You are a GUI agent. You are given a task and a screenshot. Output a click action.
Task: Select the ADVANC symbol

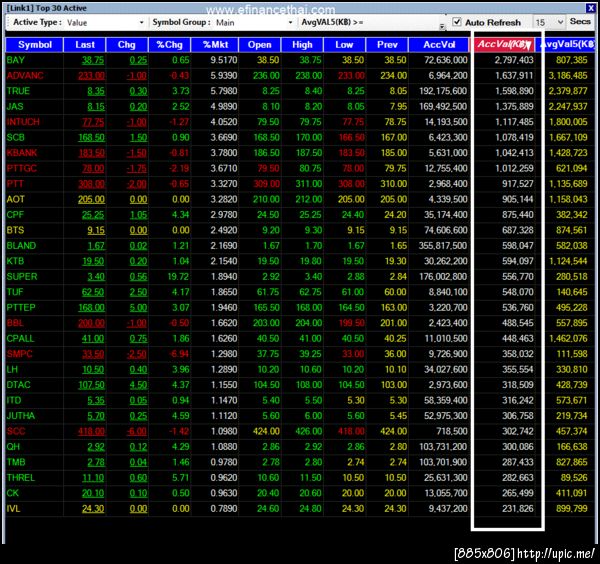point(25,75)
